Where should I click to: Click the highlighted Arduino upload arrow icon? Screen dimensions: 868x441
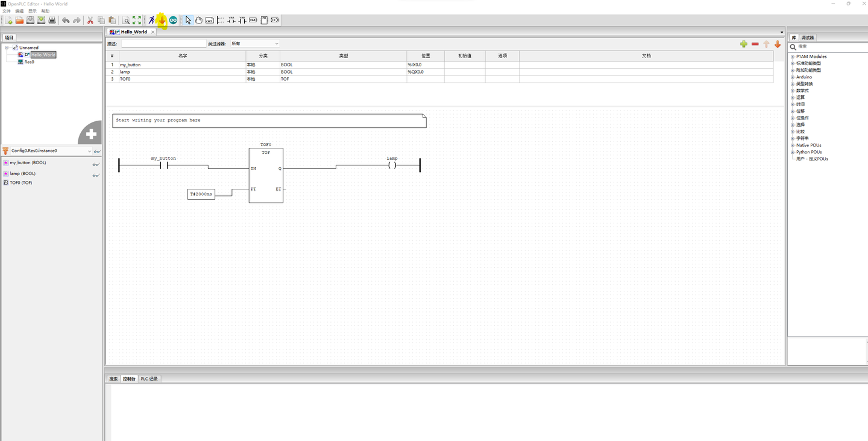pos(162,20)
